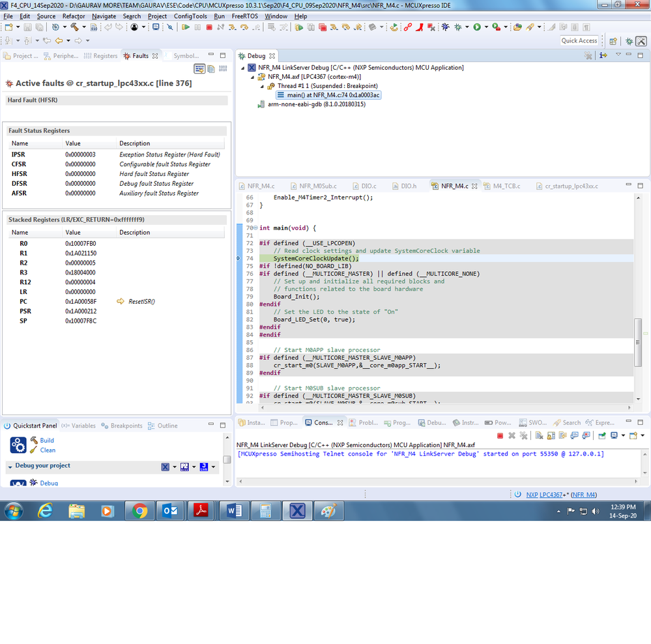Image resolution: width=651 pixels, height=644 pixels.
Task: Collapse the NFR_M4 LinkServer Debug tree node
Action: point(243,68)
